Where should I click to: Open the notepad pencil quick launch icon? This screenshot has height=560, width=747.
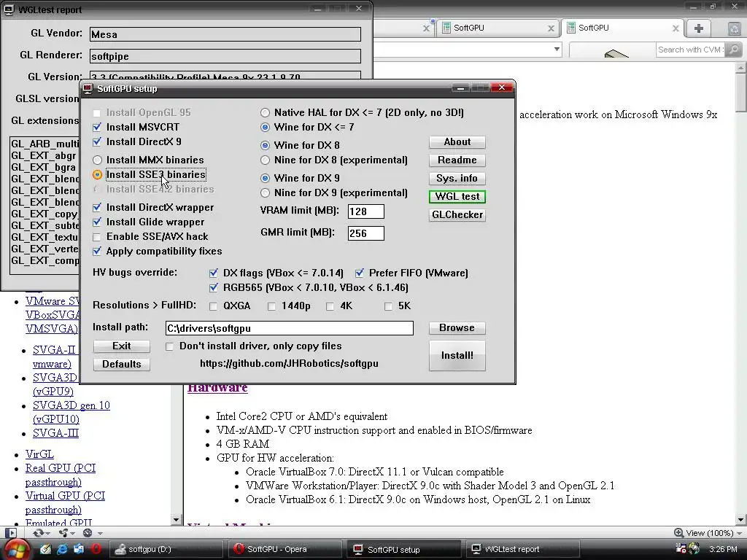tap(46, 549)
